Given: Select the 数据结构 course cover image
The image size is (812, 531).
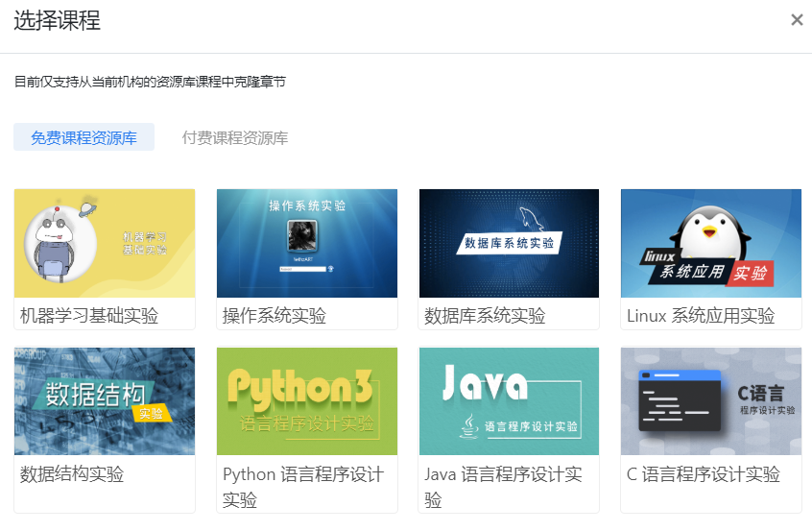Looking at the screenshot, I should (105, 401).
